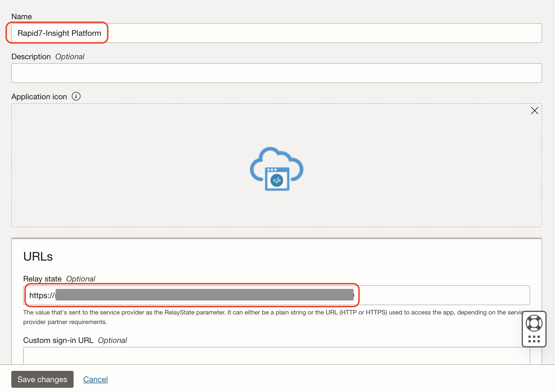Remove the application icon with X

click(x=534, y=111)
